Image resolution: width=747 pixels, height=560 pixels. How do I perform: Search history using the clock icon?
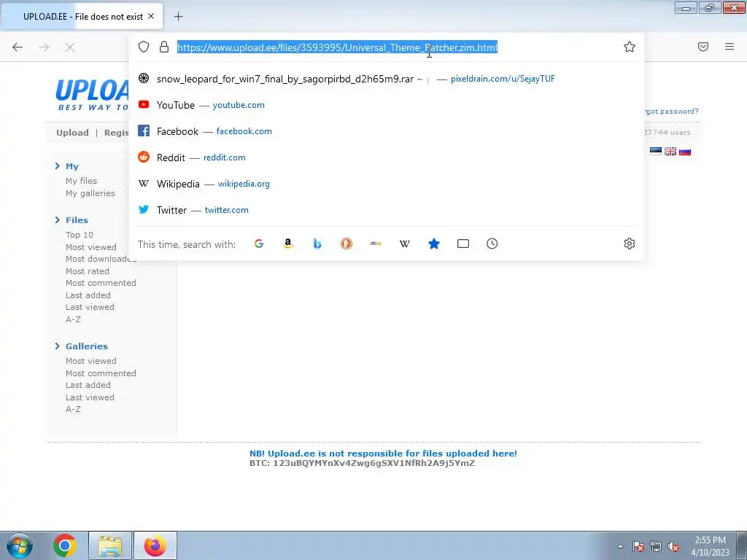coord(492,244)
